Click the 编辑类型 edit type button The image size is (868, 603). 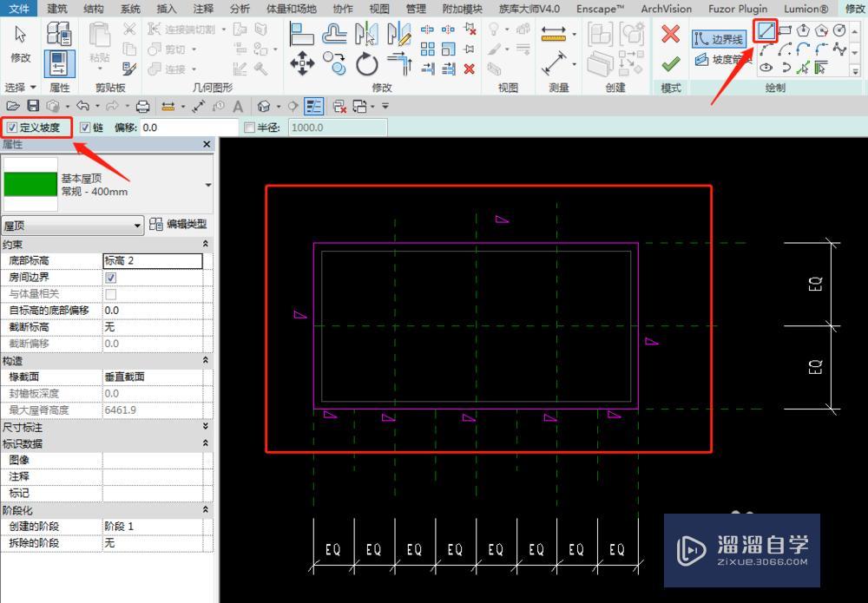[179, 224]
